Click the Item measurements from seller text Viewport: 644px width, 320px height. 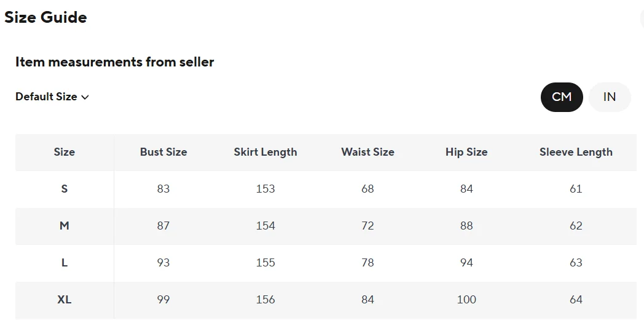coord(114,62)
